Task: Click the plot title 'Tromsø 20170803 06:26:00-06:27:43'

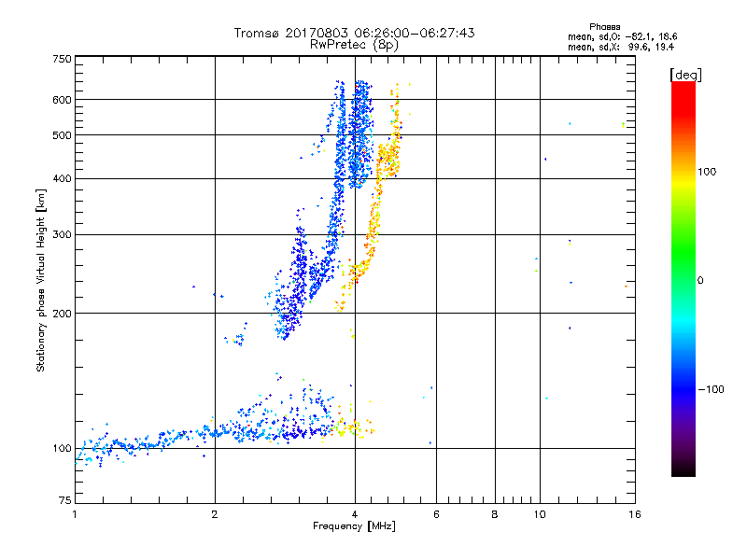Action: (x=354, y=33)
